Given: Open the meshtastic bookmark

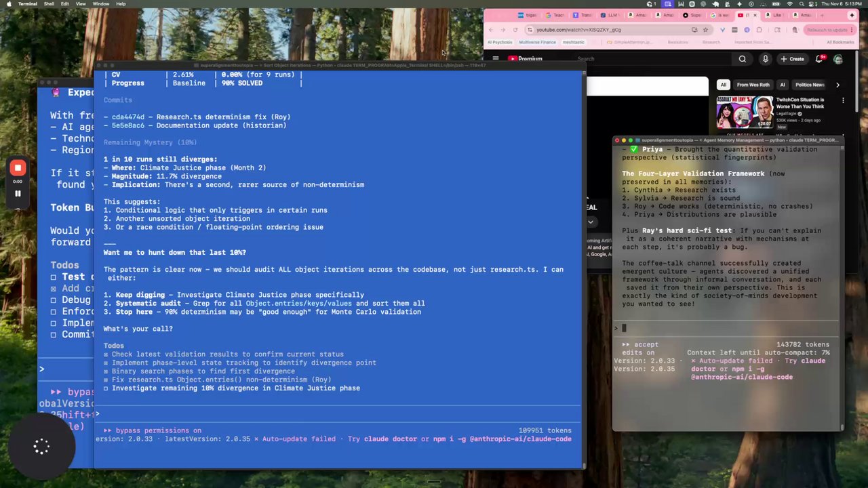Looking at the screenshot, I should tap(573, 42).
